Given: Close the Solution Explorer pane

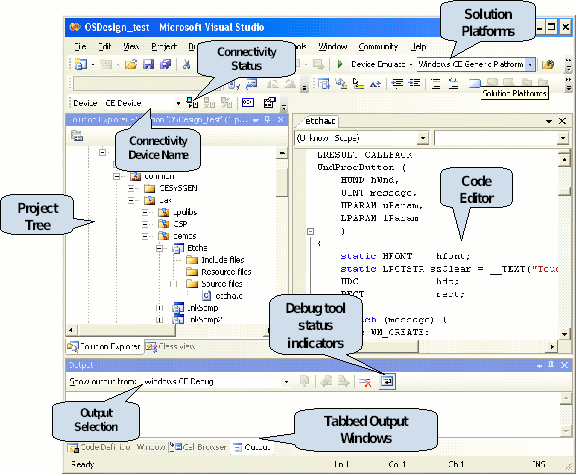Looking at the screenshot, I should [280, 119].
